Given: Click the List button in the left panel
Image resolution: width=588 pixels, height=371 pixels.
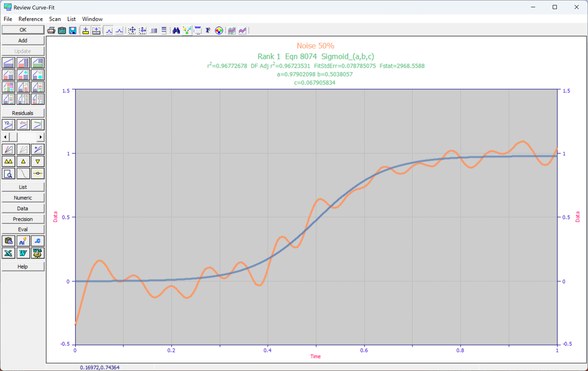Looking at the screenshot, I should [x=23, y=187].
